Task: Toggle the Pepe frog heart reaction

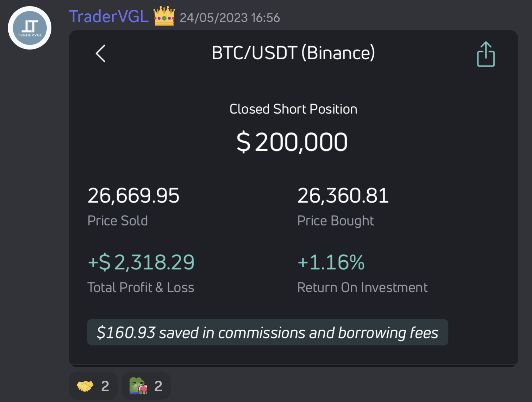Action: coord(146,386)
